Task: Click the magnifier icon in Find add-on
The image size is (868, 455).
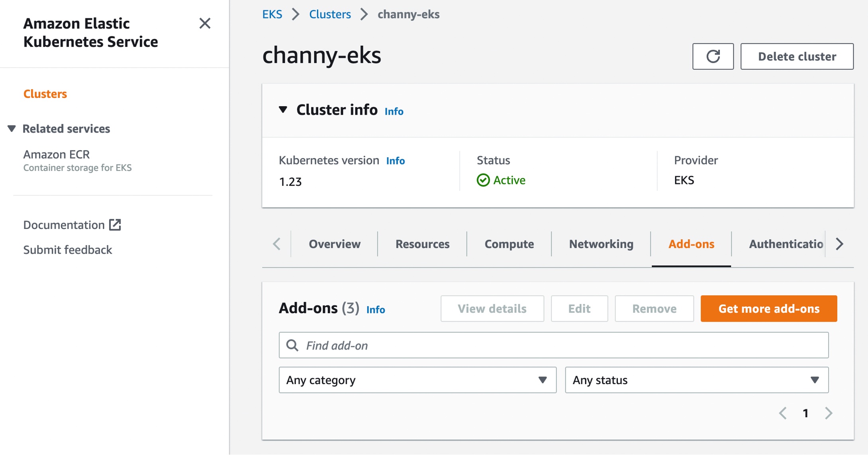Action: (292, 345)
